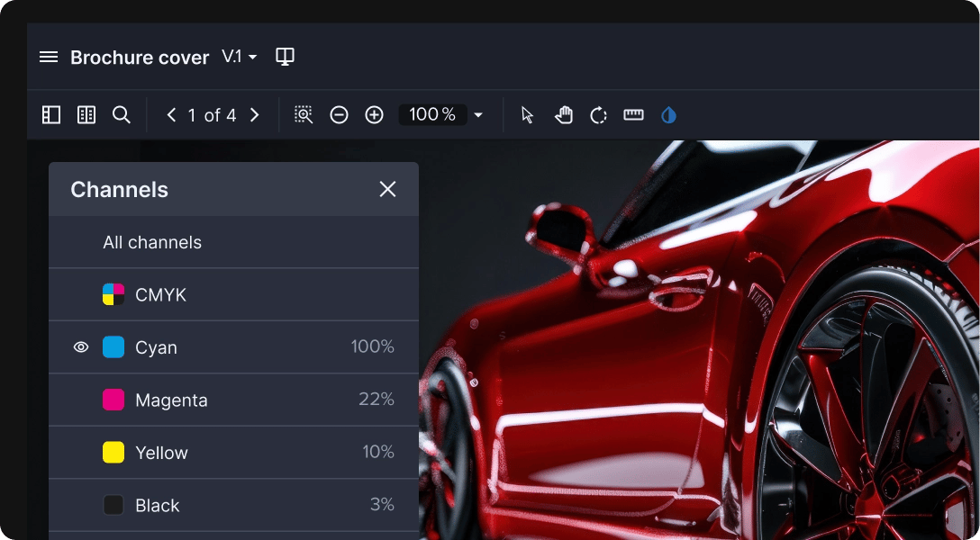Hide the Cyan channel using eye icon

click(81, 347)
